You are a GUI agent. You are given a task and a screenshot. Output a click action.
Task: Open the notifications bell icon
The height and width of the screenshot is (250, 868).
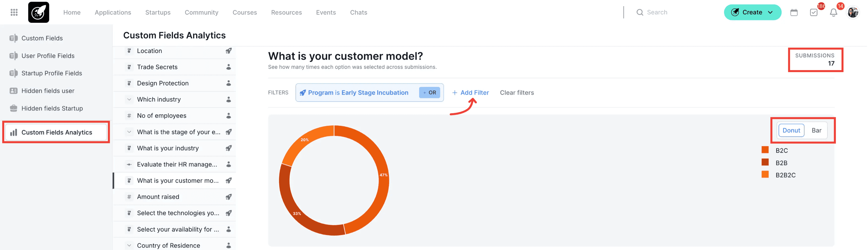tap(833, 12)
